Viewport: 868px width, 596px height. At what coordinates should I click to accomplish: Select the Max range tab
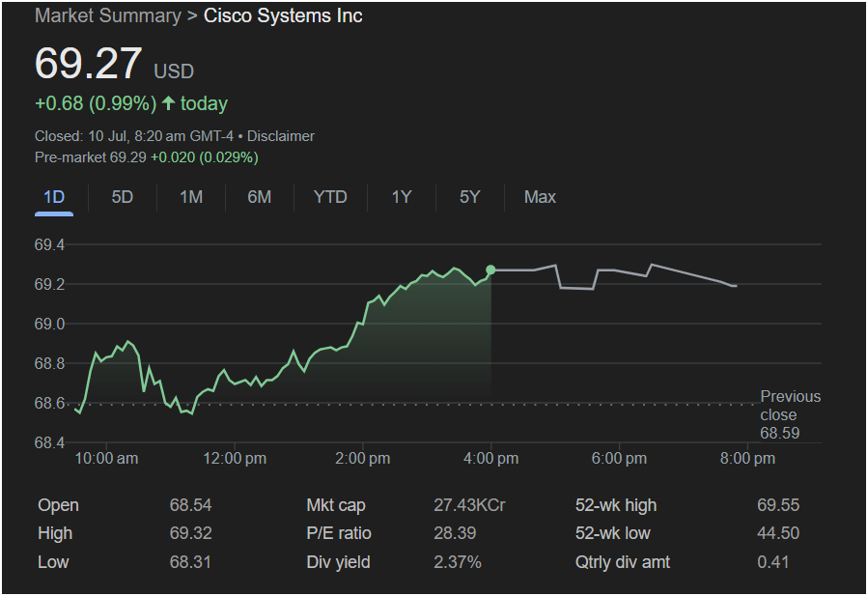tap(540, 197)
